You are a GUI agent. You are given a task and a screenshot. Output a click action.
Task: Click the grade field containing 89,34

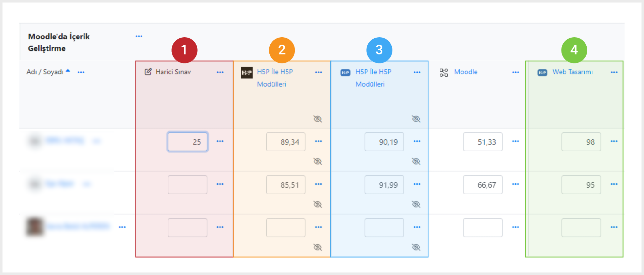click(286, 142)
